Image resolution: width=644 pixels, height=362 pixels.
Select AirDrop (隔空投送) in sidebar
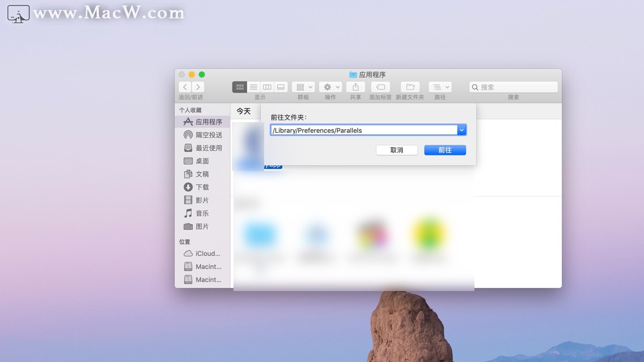pos(203,135)
